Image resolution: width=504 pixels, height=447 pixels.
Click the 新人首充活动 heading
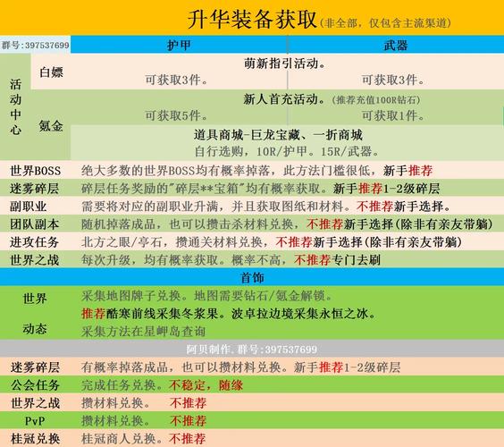tap(284, 99)
